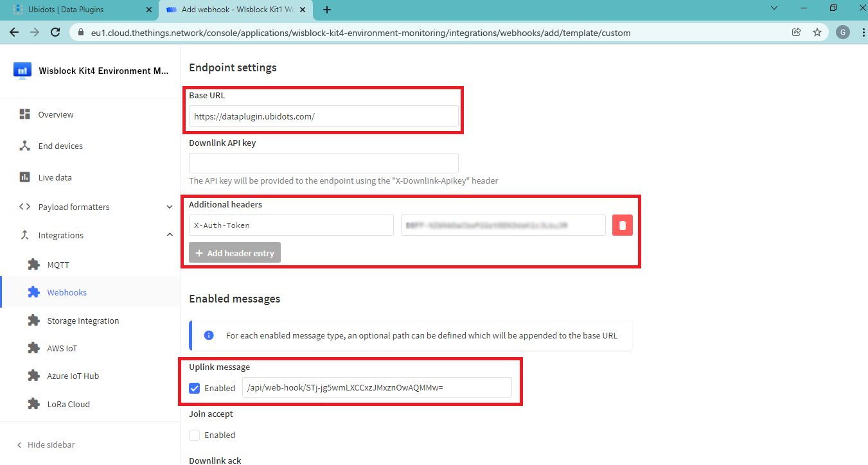The image size is (868, 465).
Task: Click the red delete header trash icon
Action: tap(622, 225)
